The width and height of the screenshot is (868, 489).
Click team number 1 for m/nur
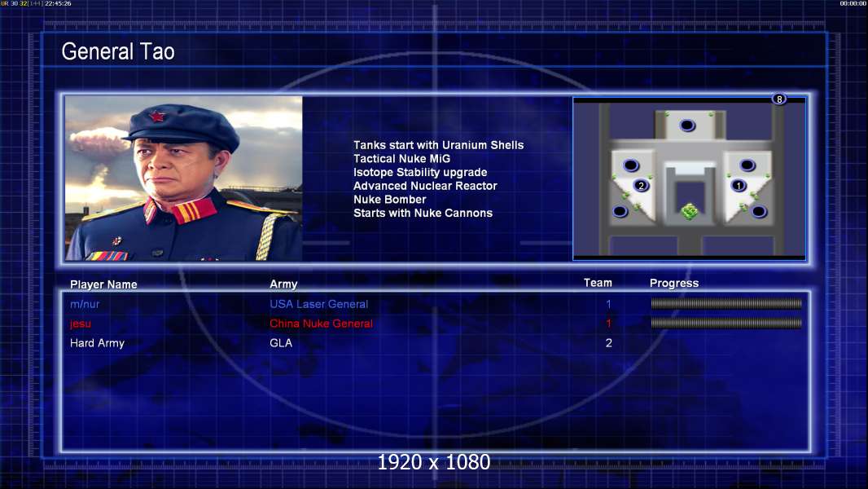click(x=608, y=304)
